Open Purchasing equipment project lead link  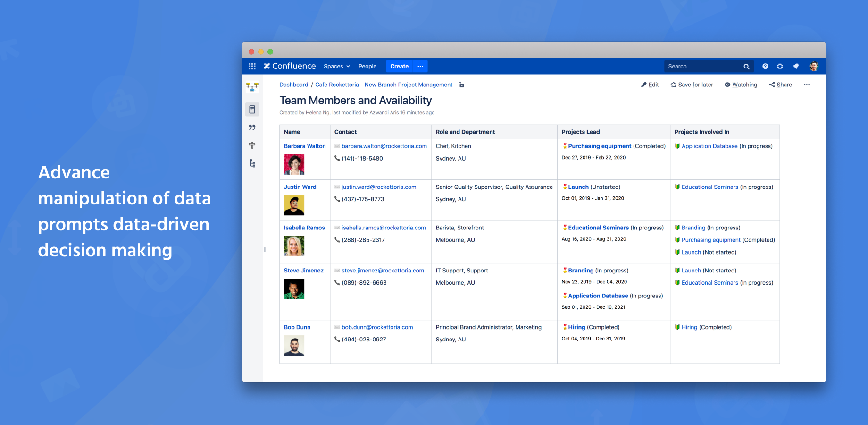[600, 146]
